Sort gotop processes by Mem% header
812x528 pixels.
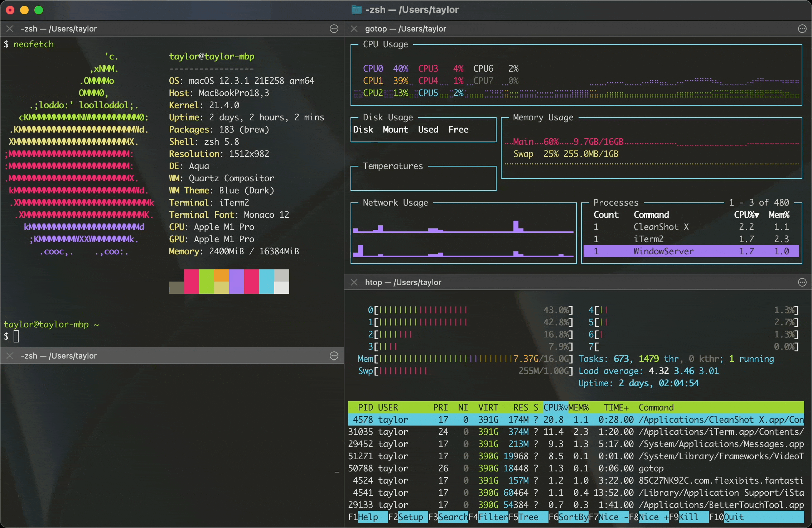click(779, 215)
